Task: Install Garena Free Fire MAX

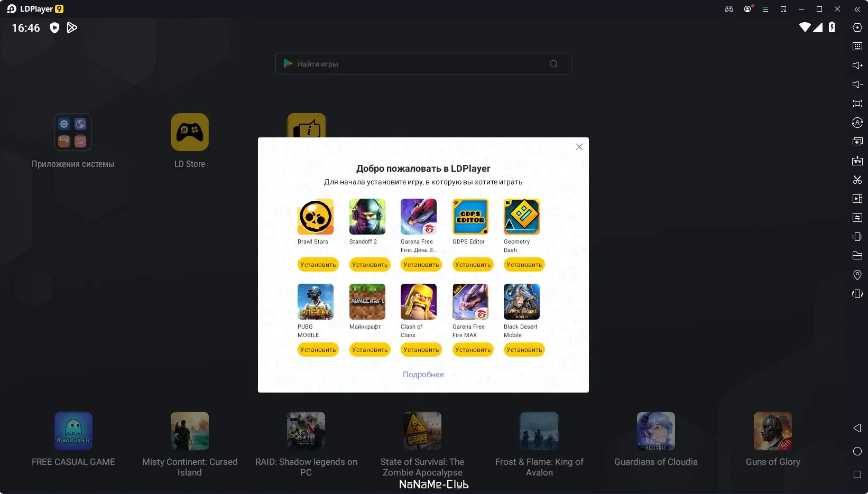Action: (x=473, y=350)
